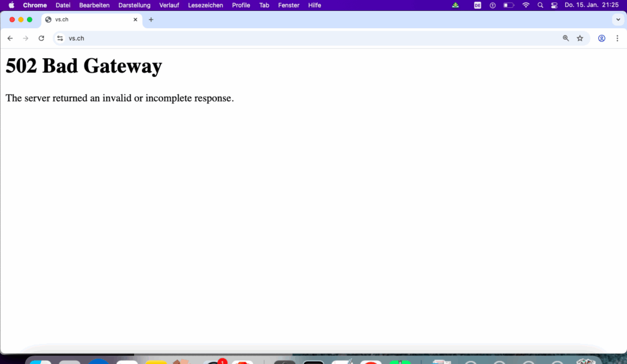Screen dimensions: 627x364
Task: Open the Apple menu
Action: click(11, 5)
